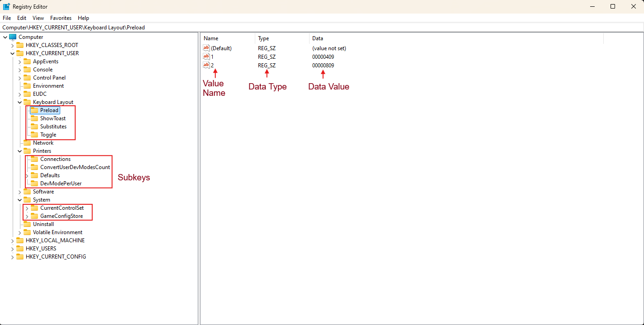Select the ConvertUserDevModesCount key label
Viewport: 644px width, 325px height.
click(75, 167)
